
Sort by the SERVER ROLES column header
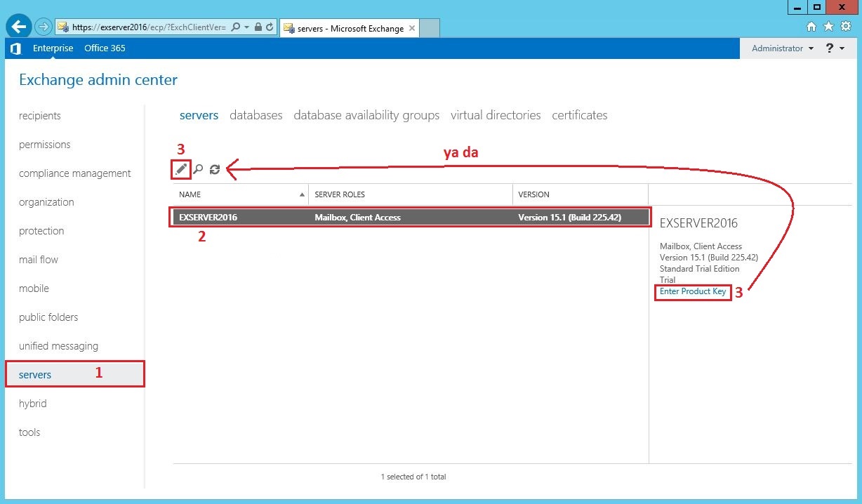(x=411, y=194)
